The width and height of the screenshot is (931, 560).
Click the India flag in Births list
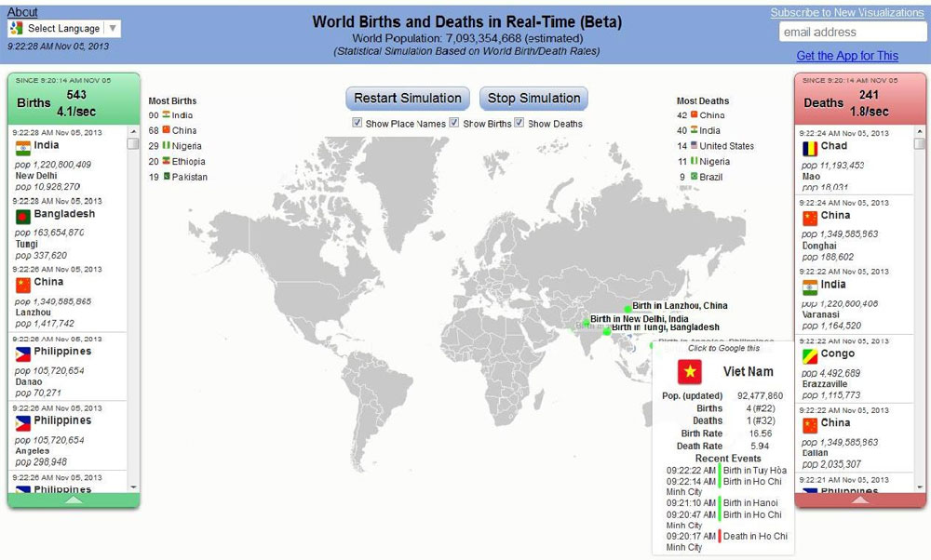(x=23, y=148)
